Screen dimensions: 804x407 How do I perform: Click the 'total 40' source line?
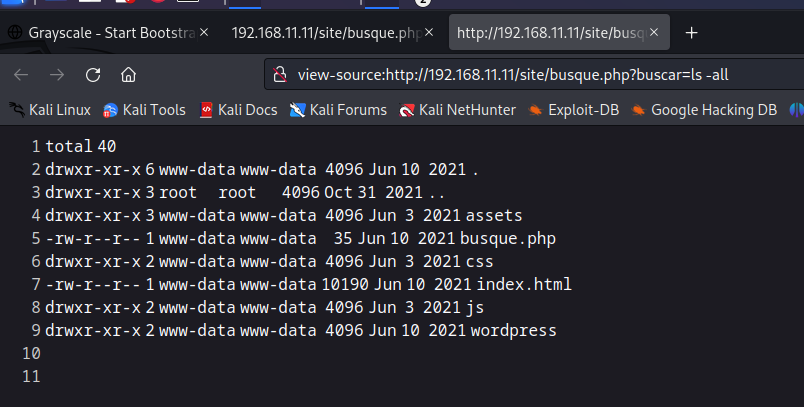81,147
